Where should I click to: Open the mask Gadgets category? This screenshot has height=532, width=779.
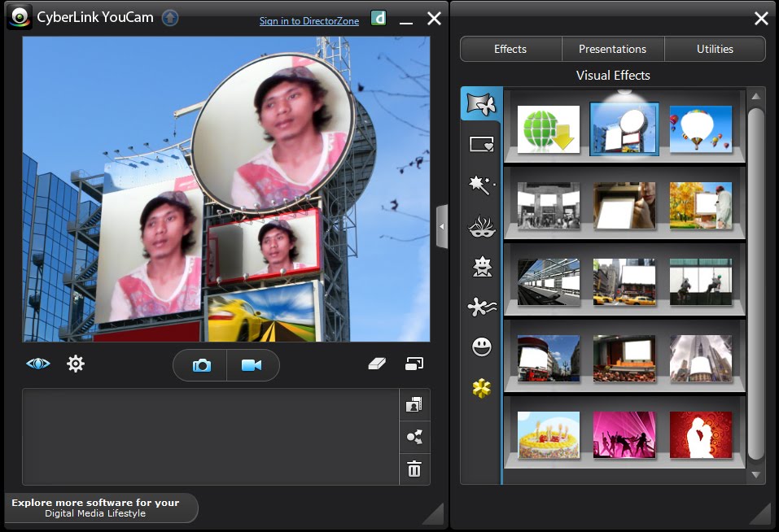482,226
